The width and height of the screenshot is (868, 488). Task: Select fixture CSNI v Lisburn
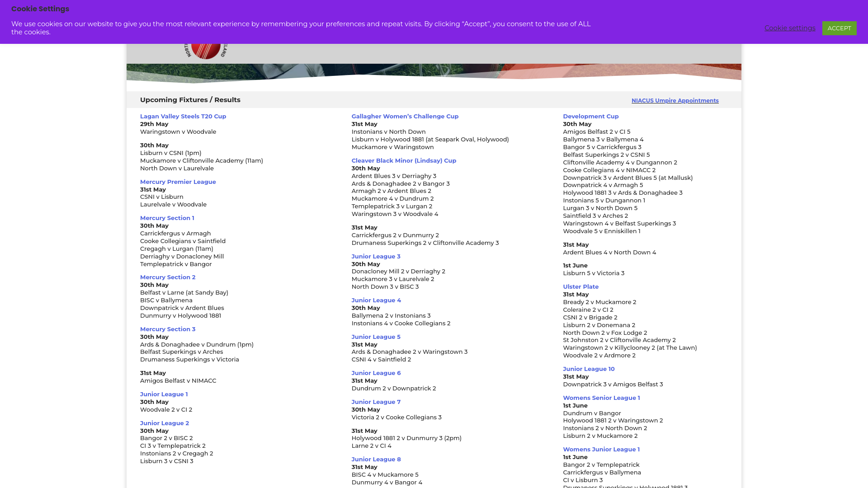coord(162,197)
